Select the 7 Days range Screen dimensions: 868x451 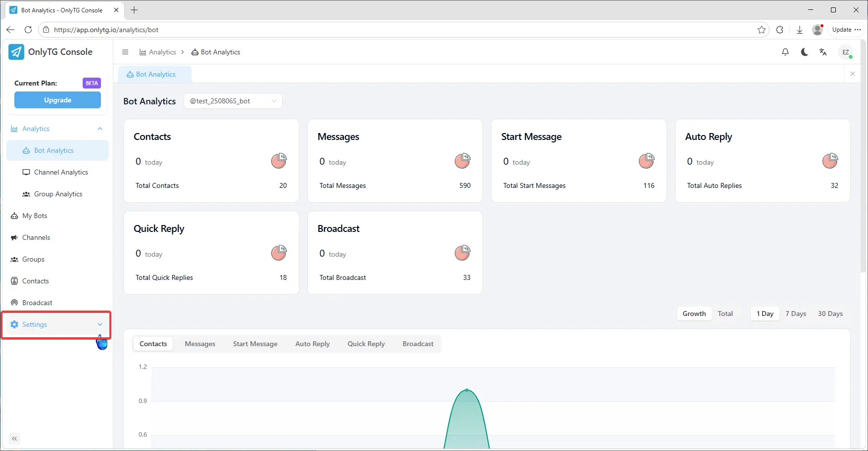(x=795, y=314)
